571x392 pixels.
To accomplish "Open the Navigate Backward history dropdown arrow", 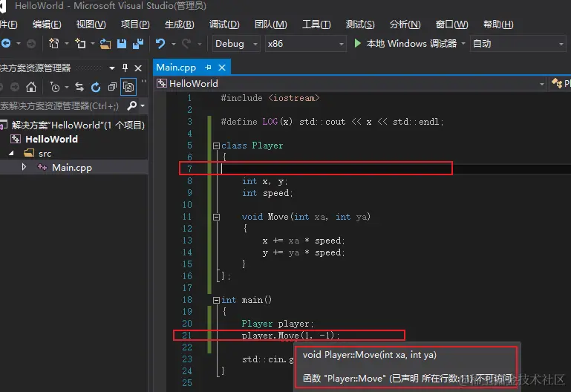I will (x=19, y=44).
